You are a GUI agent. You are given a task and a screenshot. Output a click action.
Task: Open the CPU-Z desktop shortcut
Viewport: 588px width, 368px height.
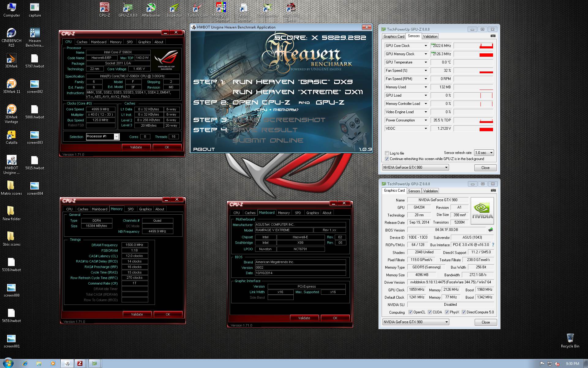[x=104, y=10]
